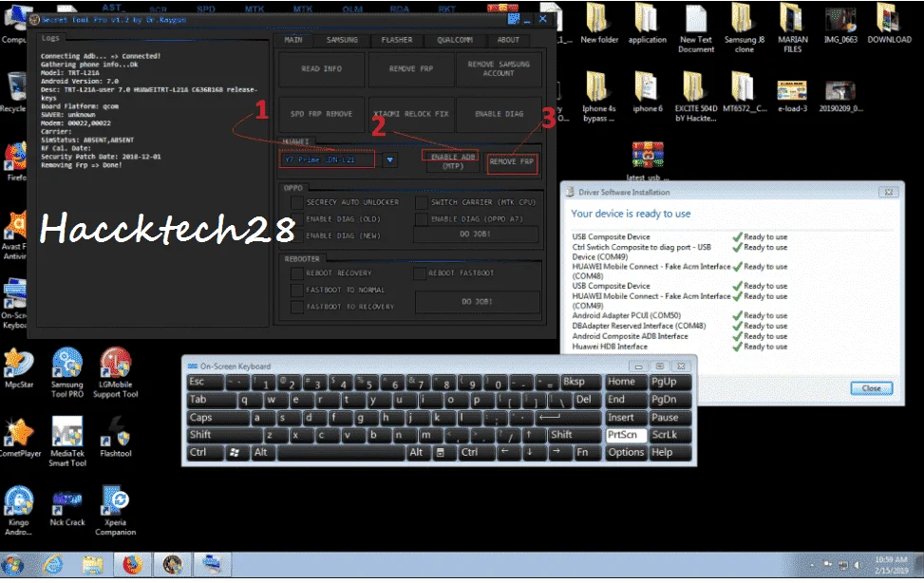This screenshot has width=924, height=583.
Task: Open EXCITE 504D folder icon
Action: pyautogui.click(x=696, y=97)
